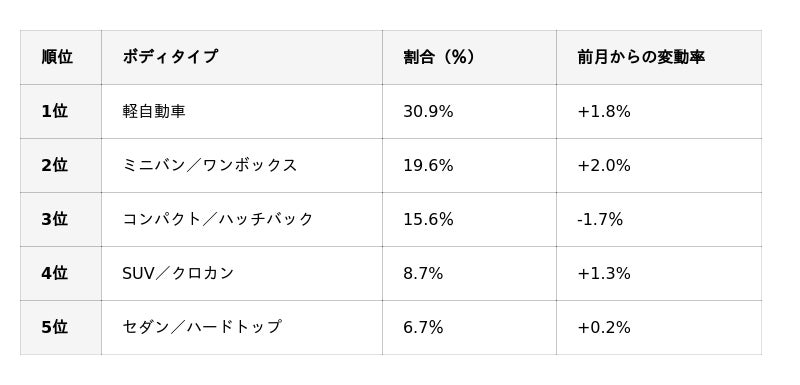
Task: Click the 30.9% percentage cell
Action: click(x=469, y=111)
